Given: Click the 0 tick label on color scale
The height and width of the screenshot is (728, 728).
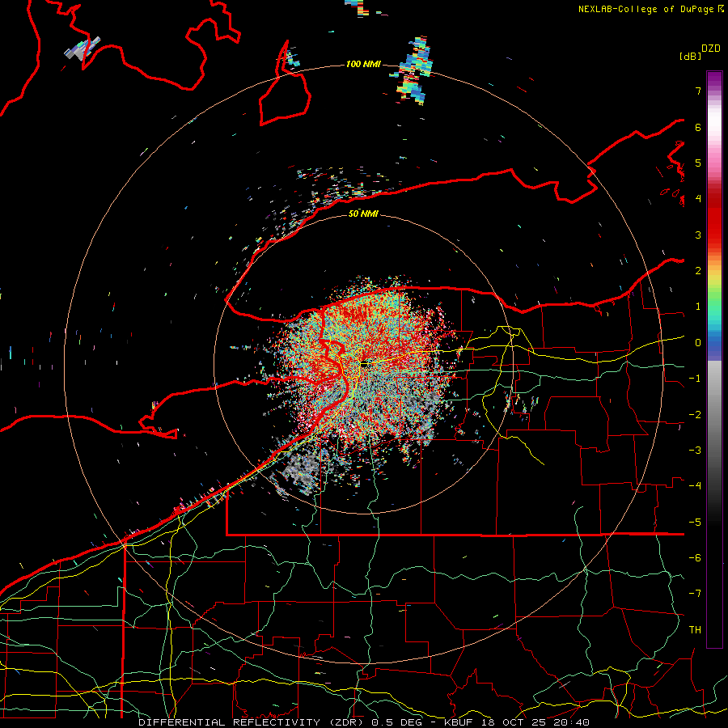Looking at the screenshot, I should 698,343.
